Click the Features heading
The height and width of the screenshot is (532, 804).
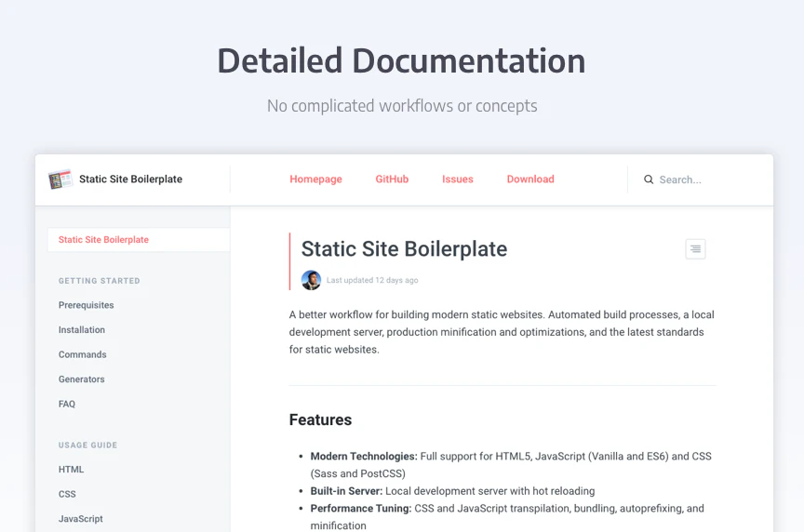pyautogui.click(x=320, y=419)
